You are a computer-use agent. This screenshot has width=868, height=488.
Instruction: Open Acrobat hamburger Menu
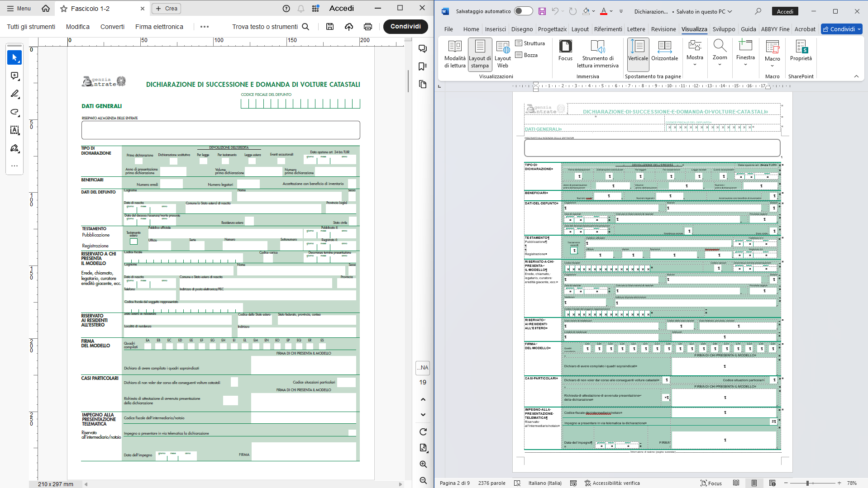click(x=19, y=8)
